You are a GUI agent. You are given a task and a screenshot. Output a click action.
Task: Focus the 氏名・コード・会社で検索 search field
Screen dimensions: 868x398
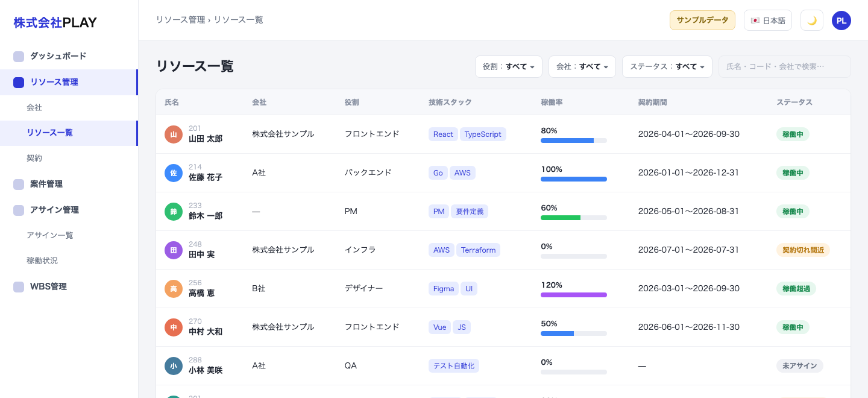785,67
